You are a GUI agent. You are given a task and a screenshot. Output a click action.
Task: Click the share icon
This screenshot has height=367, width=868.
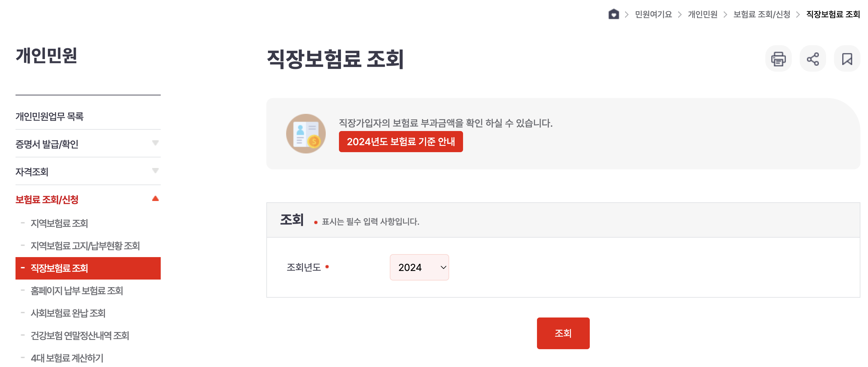(813, 58)
